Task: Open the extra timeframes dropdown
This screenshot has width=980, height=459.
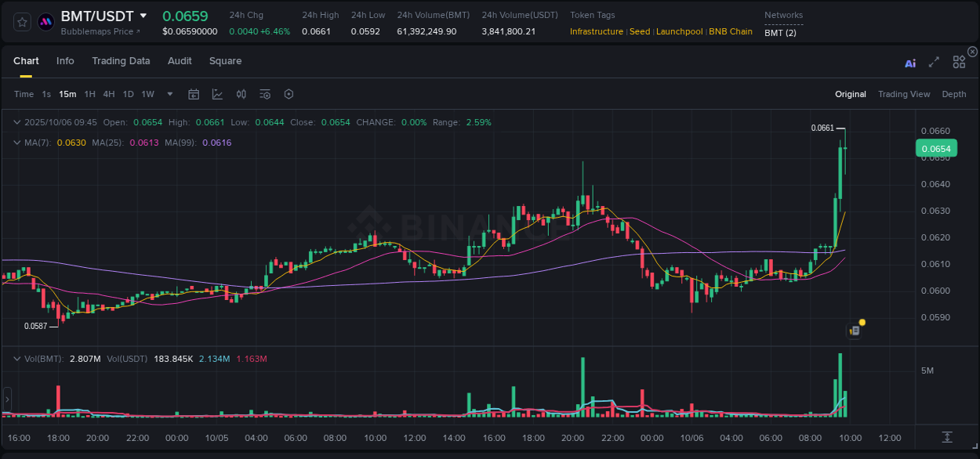Action: click(169, 94)
